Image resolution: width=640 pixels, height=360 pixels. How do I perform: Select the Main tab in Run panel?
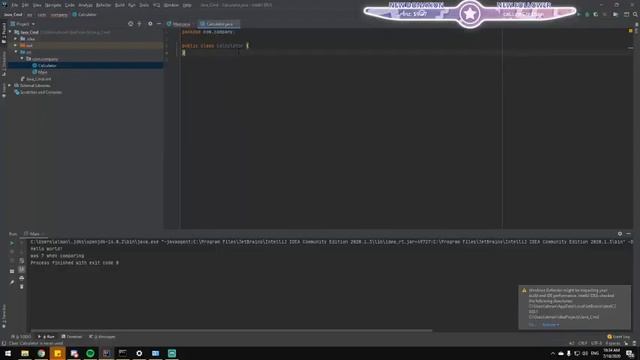(x=34, y=234)
